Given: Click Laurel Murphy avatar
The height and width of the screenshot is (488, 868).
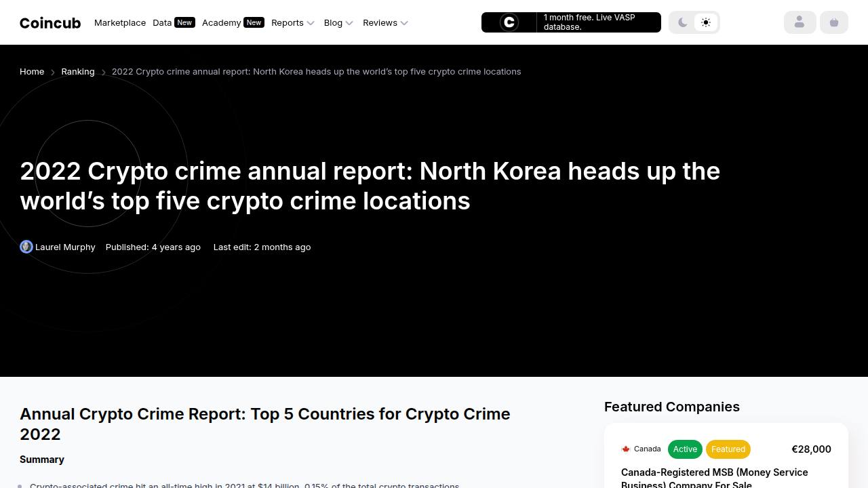Looking at the screenshot, I should coord(26,247).
